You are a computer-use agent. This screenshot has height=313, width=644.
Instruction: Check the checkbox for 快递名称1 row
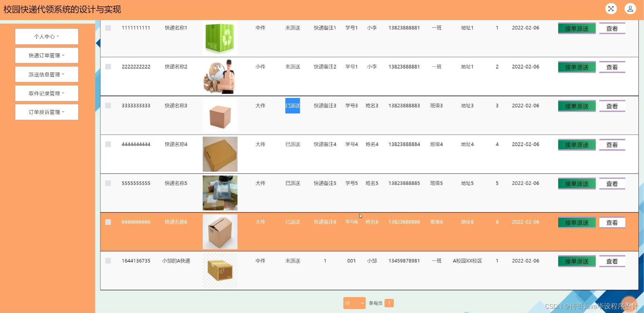tap(108, 28)
